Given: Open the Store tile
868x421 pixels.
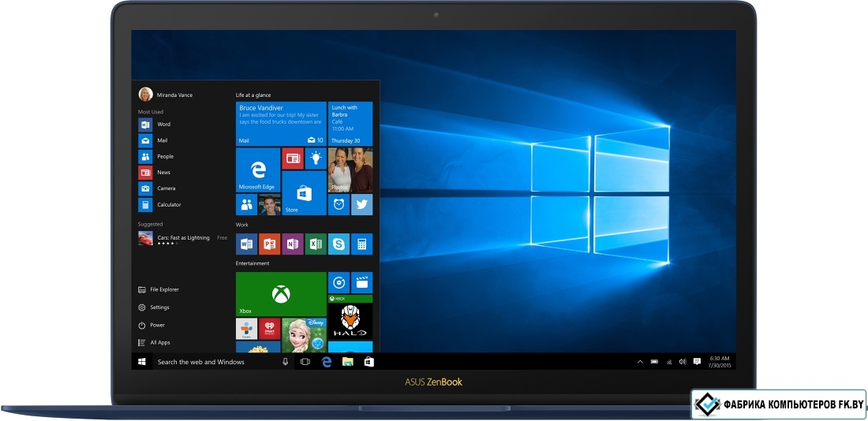Looking at the screenshot, I should click(x=304, y=193).
